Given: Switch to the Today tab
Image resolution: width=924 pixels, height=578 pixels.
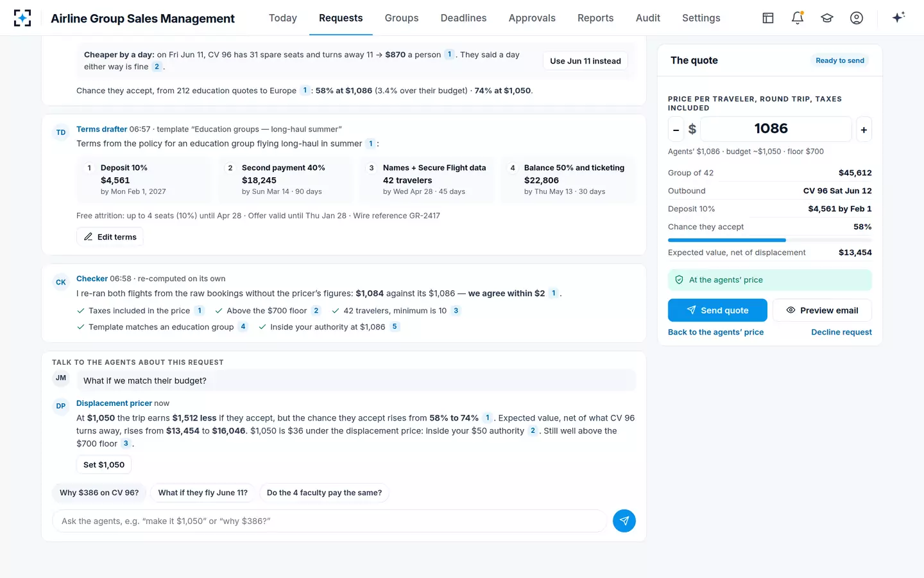Looking at the screenshot, I should (x=283, y=18).
